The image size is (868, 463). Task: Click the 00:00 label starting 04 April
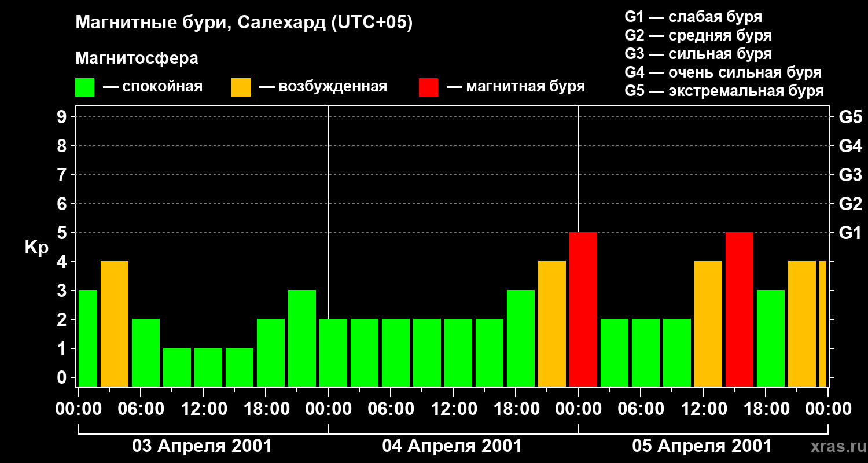329,409
